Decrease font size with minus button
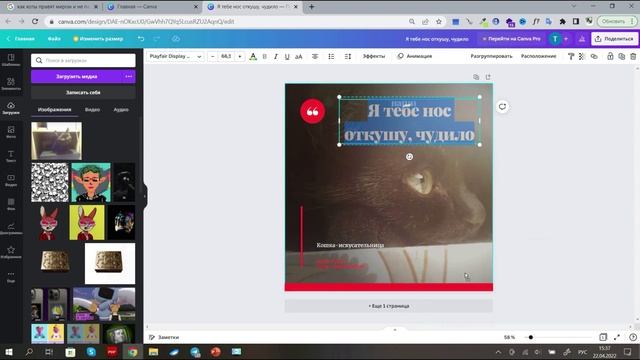The height and width of the screenshot is (360, 640). coord(212,56)
